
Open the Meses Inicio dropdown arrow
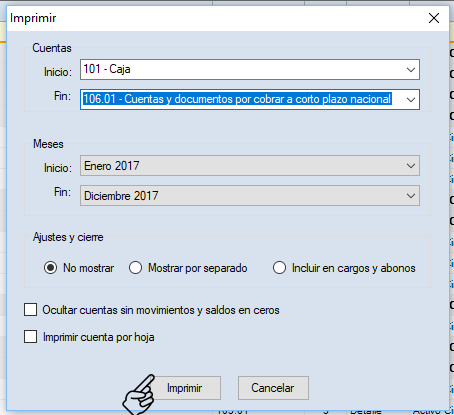coord(411,166)
